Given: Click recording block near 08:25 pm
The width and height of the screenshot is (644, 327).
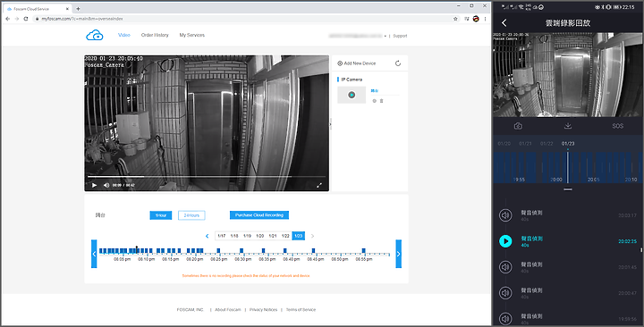Looking at the screenshot, I should [218, 250].
